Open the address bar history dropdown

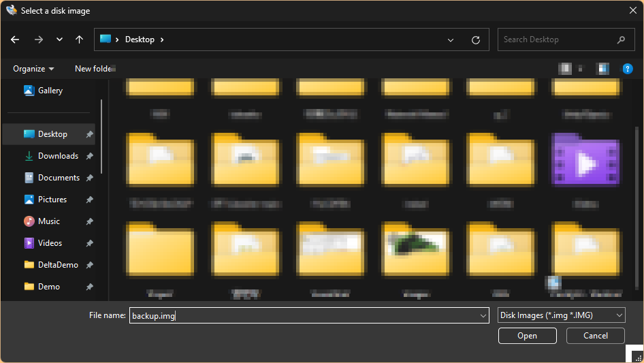click(x=451, y=40)
